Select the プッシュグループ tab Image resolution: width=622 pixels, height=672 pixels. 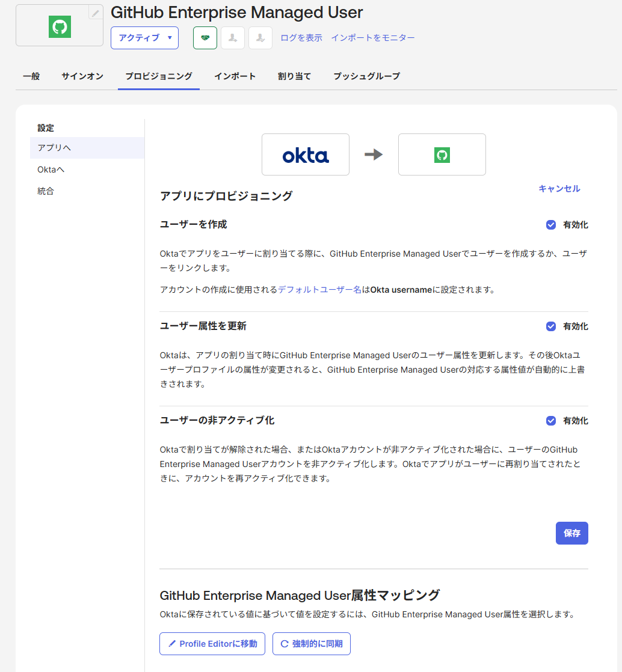[x=366, y=76]
